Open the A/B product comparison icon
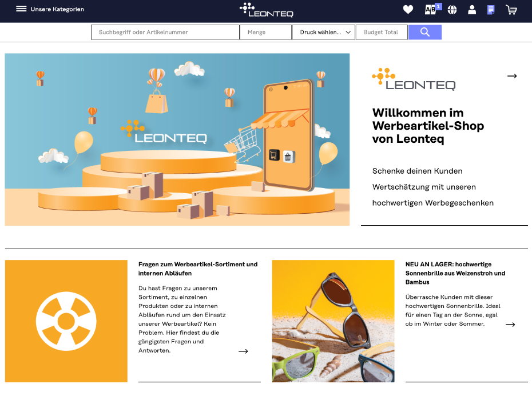This screenshot has height=400, width=532. 430,10
